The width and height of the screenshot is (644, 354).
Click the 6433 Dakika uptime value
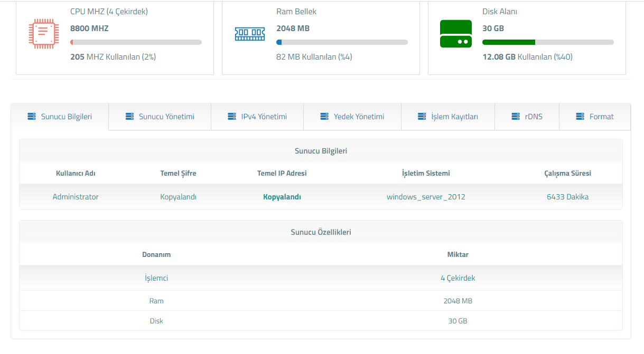coord(567,197)
